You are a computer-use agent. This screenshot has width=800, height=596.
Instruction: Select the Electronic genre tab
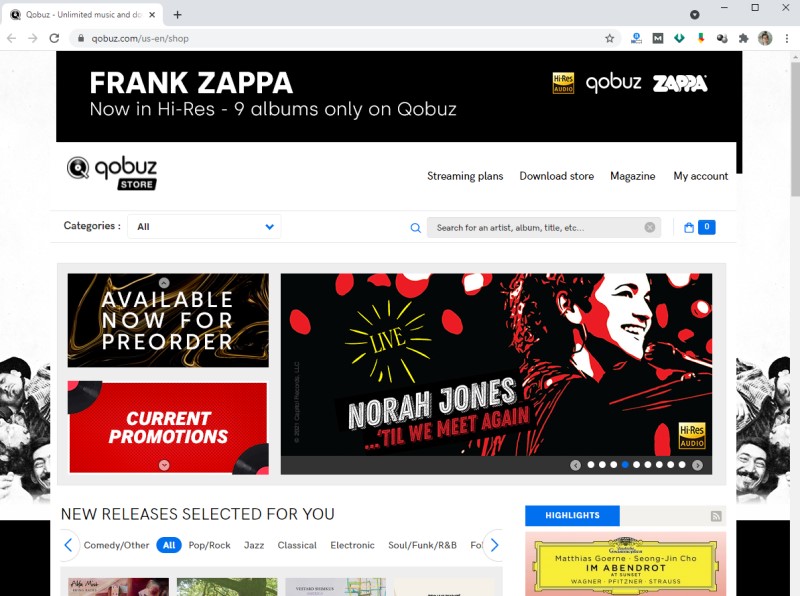click(x=352, y=545)
